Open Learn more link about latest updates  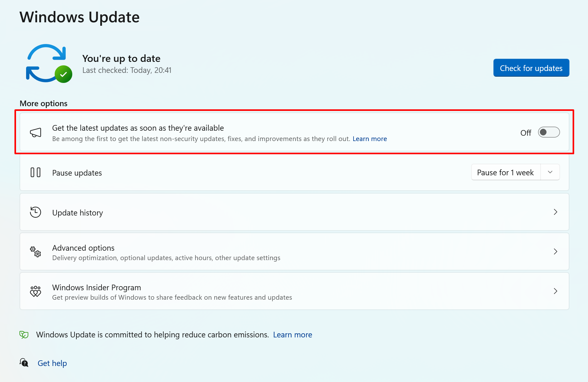point(370,139)
